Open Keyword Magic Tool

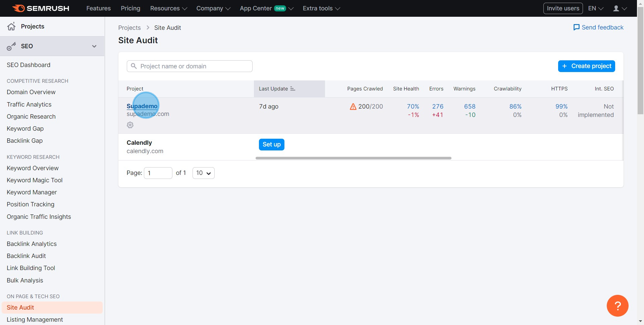(x=35, y=180)
